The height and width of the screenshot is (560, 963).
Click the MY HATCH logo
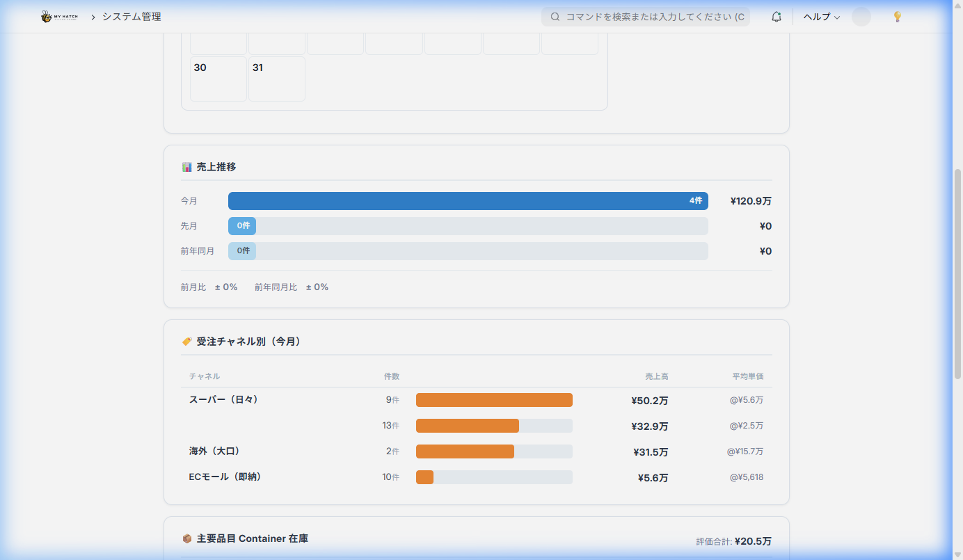(58, 16)
